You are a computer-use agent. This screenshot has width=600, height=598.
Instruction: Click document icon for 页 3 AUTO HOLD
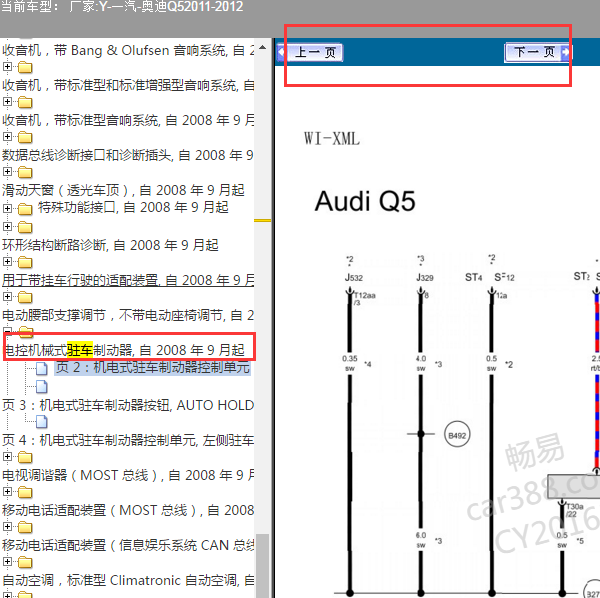(x=42, y=387)
